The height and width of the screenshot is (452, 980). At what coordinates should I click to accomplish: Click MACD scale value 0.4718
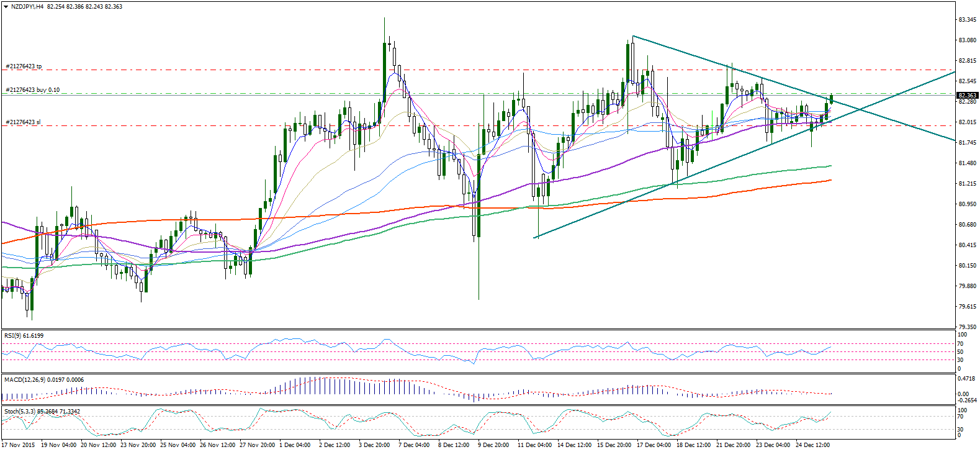(x=966, y=377)
